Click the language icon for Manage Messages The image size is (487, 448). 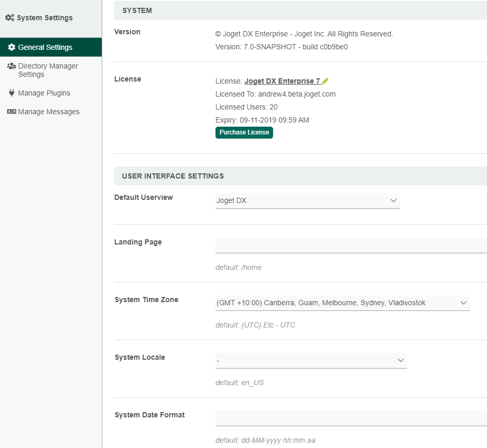tap(11, 112)
